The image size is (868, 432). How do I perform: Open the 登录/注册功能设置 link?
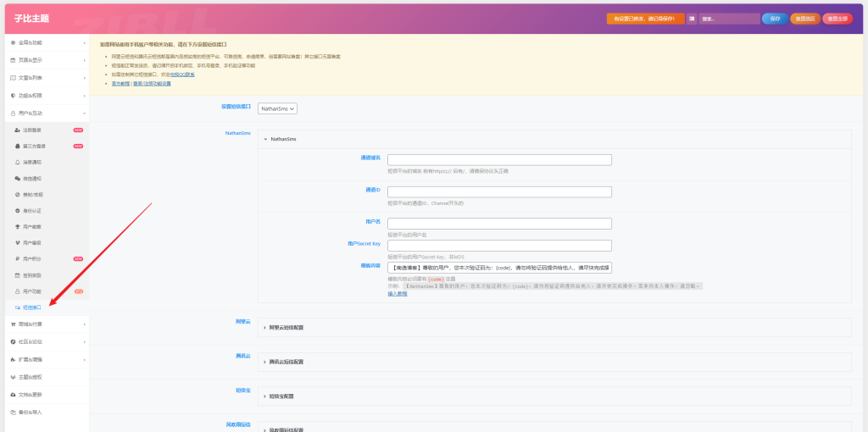[x=152, y=84]
